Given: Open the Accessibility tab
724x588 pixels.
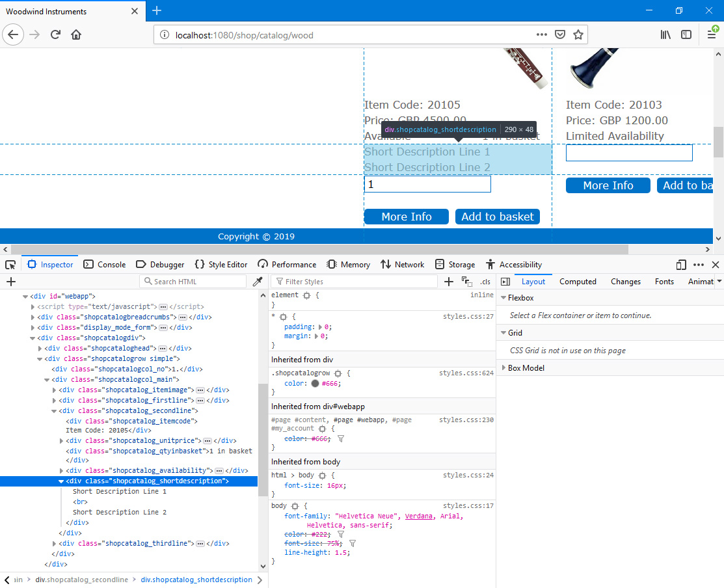Looking at the screenshot, I should point(513,265).
